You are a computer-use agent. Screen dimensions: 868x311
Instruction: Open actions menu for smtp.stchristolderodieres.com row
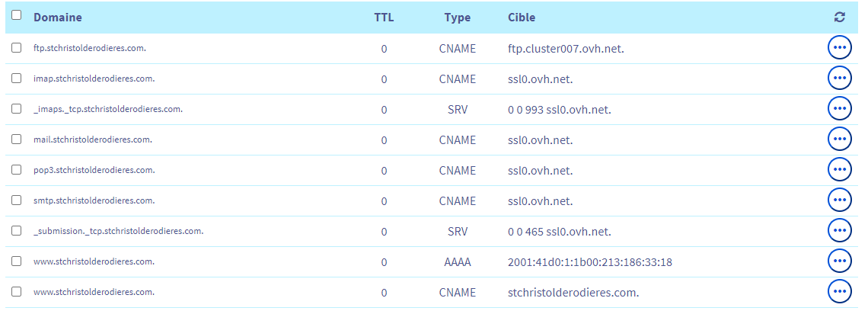[x=839, y=200]
